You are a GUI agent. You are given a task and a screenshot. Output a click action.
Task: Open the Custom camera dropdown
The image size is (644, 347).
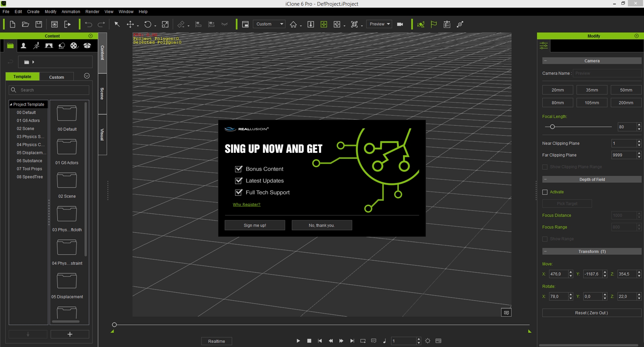(269, 24)
